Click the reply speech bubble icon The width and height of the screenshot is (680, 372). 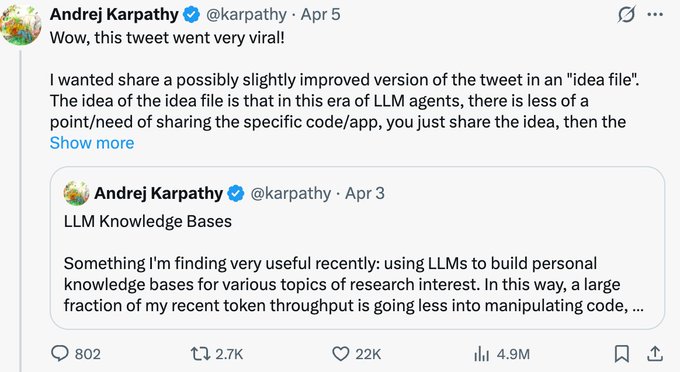click(60, 353)
